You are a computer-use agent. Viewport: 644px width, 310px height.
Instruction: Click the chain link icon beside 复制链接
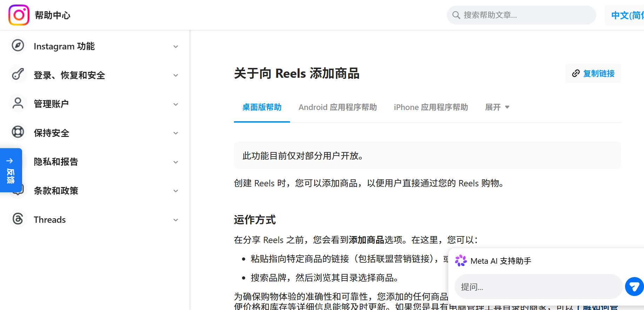coord(576,73)
